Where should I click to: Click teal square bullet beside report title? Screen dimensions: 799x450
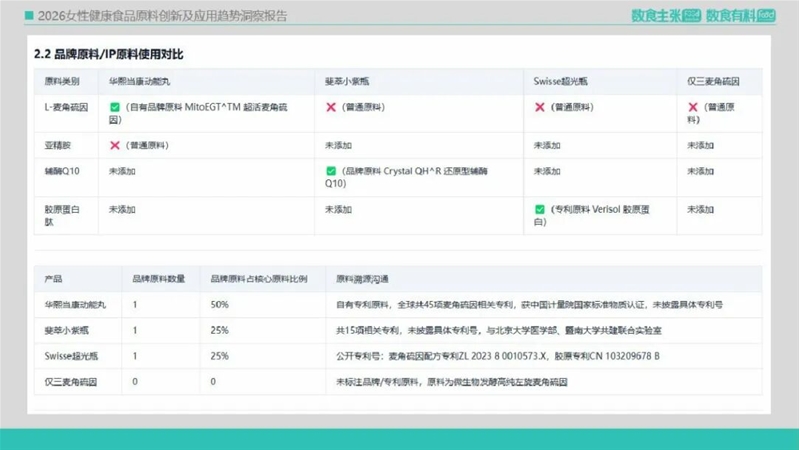pos(29,16)
